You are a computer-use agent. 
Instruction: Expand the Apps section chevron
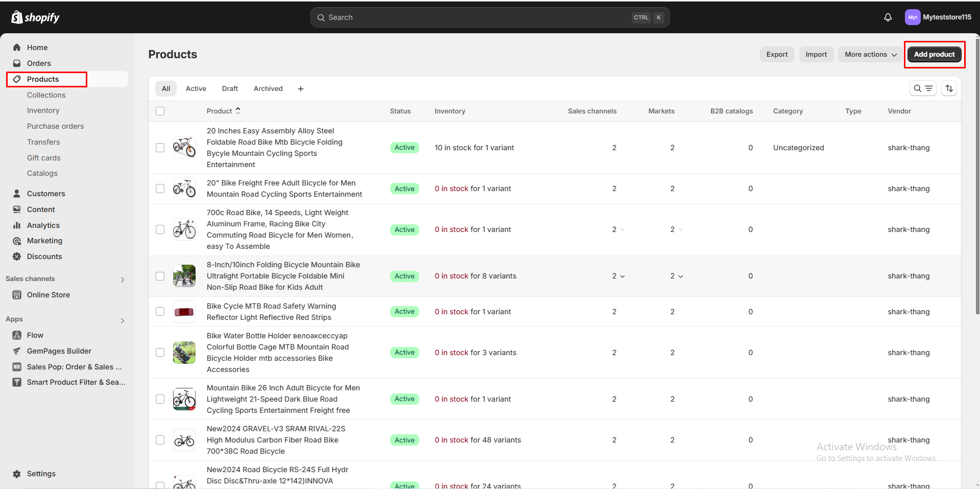coord(123,320)
